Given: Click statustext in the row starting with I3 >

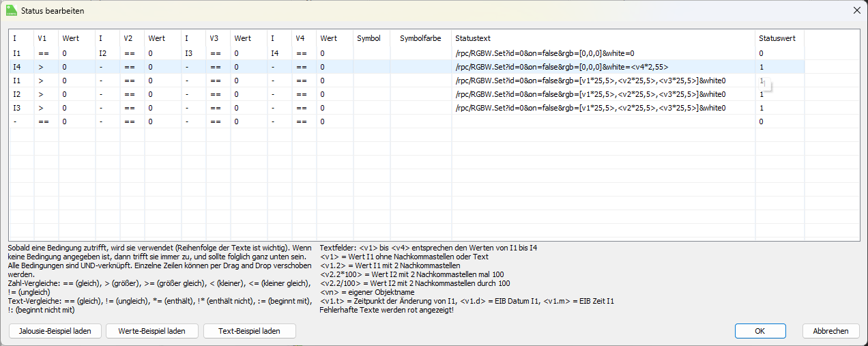Looking at the screenshot, I should pos(590,108).
